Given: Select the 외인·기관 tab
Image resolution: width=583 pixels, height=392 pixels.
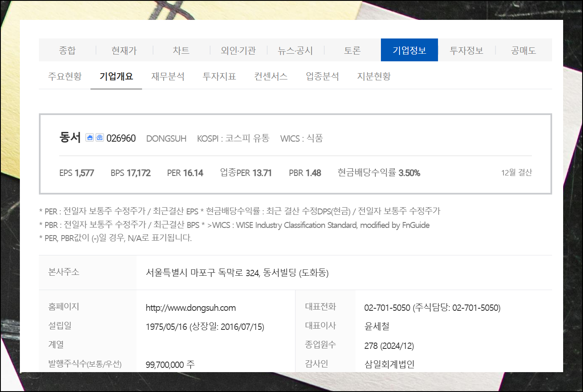Looking at the screenshot, I should [238, 50].
